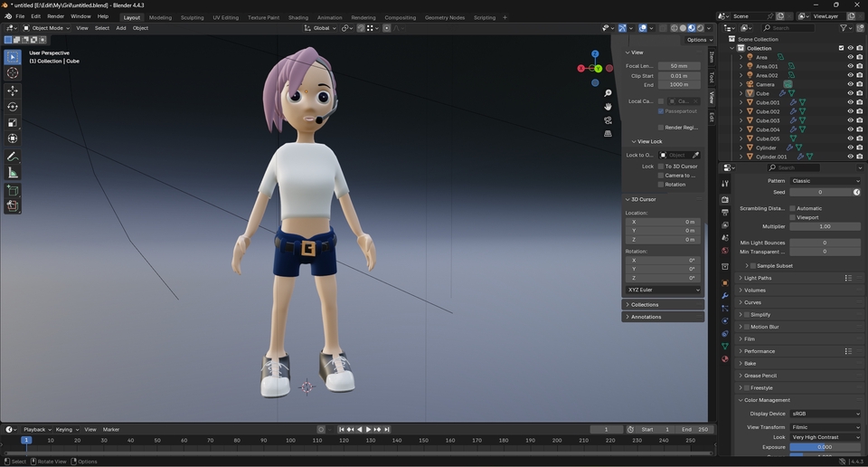
Task: Open the Render properties tab icon
Action: pyautogui.click(x=725, y=199)
